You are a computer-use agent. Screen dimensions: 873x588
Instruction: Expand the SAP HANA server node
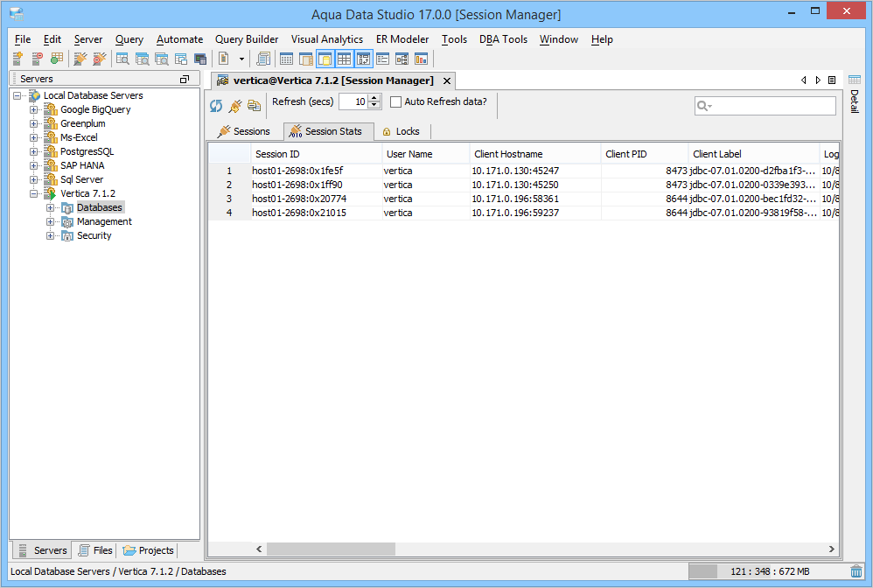(34, 165)
